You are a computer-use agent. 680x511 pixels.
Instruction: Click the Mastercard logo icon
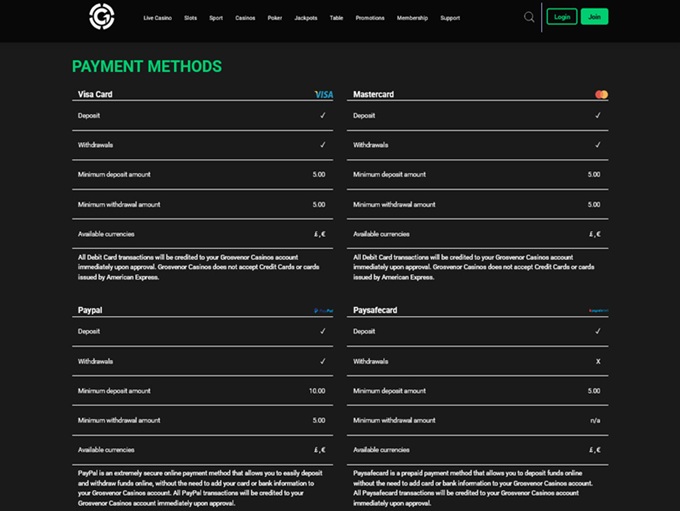point(601,94)
